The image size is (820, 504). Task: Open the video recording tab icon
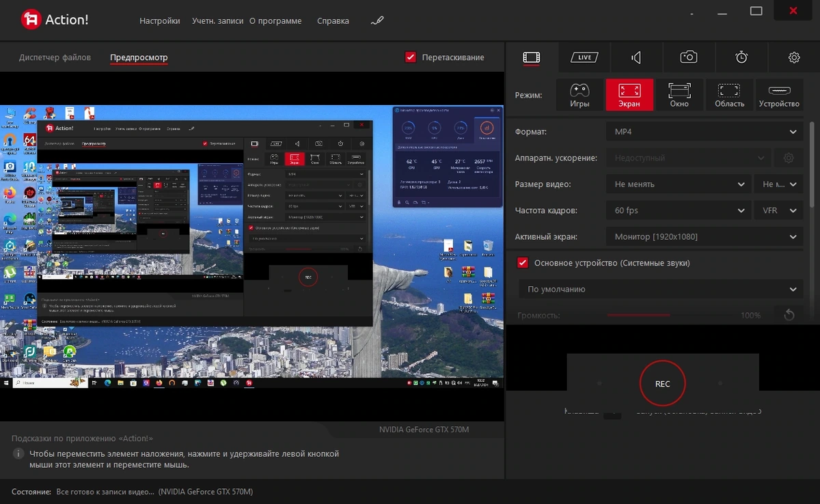(532, 57)
